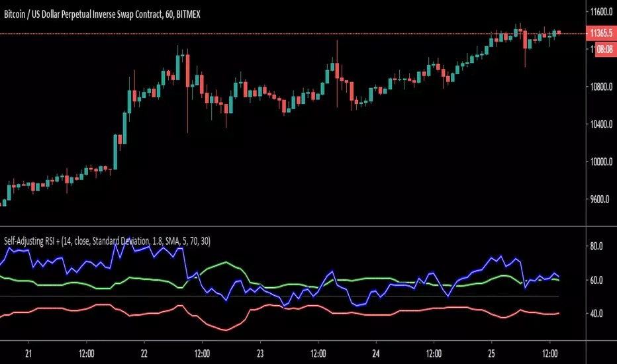The image size is (617, 364).
Task: Click the 12:00 label between 24 and 25
Action: click(x=434, y=353)
